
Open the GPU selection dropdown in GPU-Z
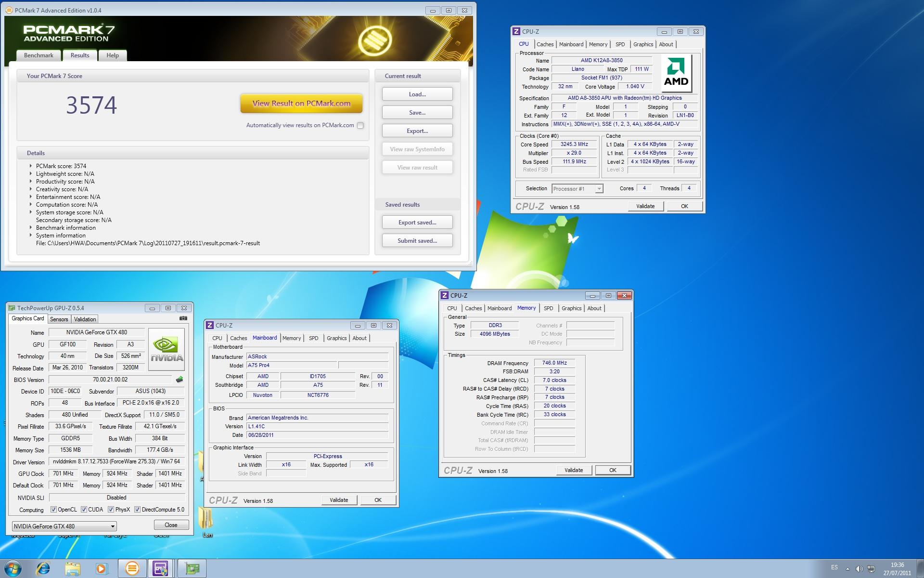pyautogui.click(x=64, y=526)
